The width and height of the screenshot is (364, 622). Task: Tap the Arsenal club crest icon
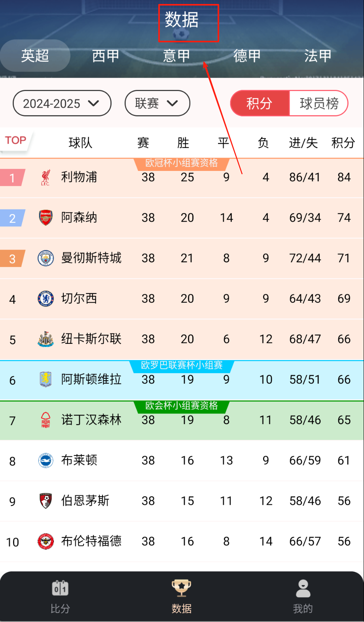coord(46,218)
